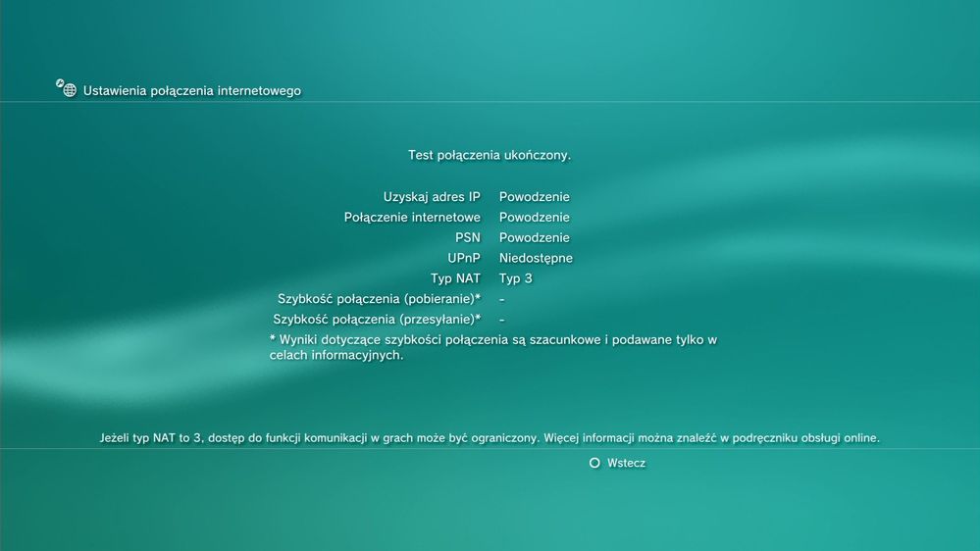Viewport: 980px width, 551px height.
Task: Click the 'Niedostępne' UPnP value
Action: tap(536, 258)
